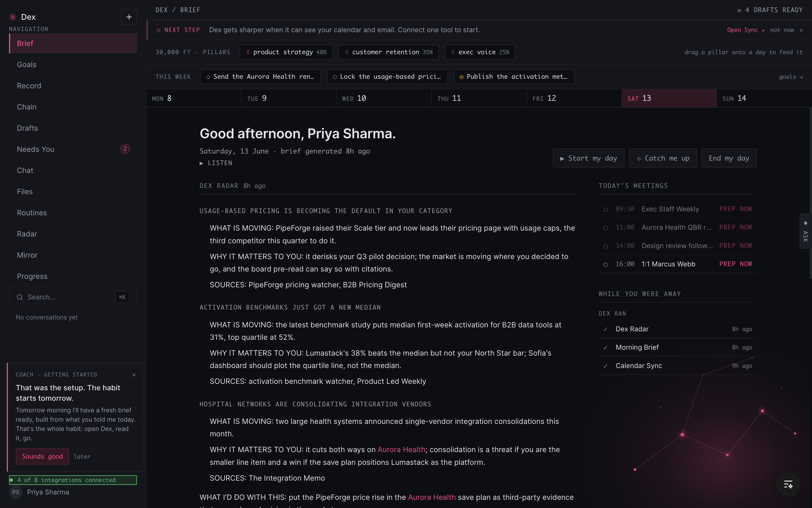Click later in the Coach card

(82, 457)
